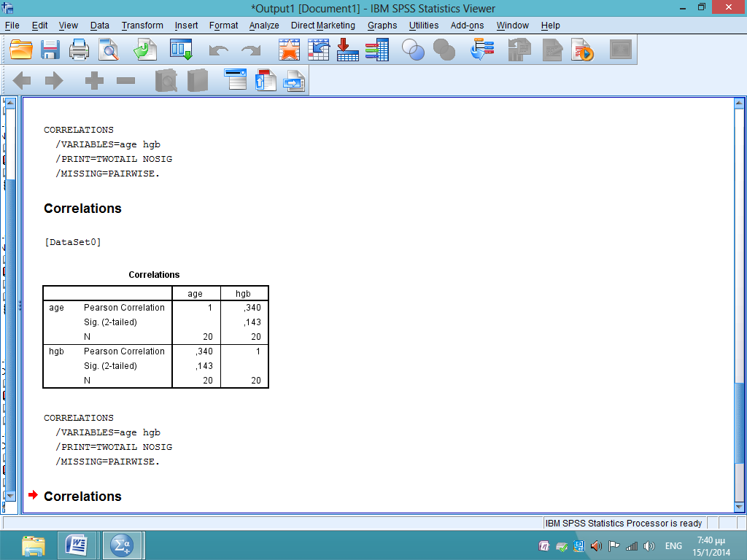Click the output pane scroll up arrow
The height and width of the screenshot is (560, 747).
click(739, 103)
